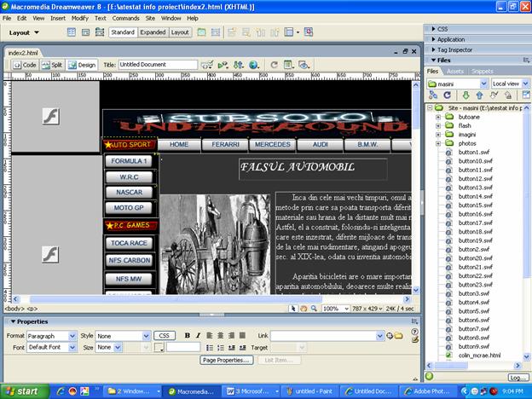This screenshot has width=532, height=399.
Task: Enable Layout mode
Action: (180, 32)
